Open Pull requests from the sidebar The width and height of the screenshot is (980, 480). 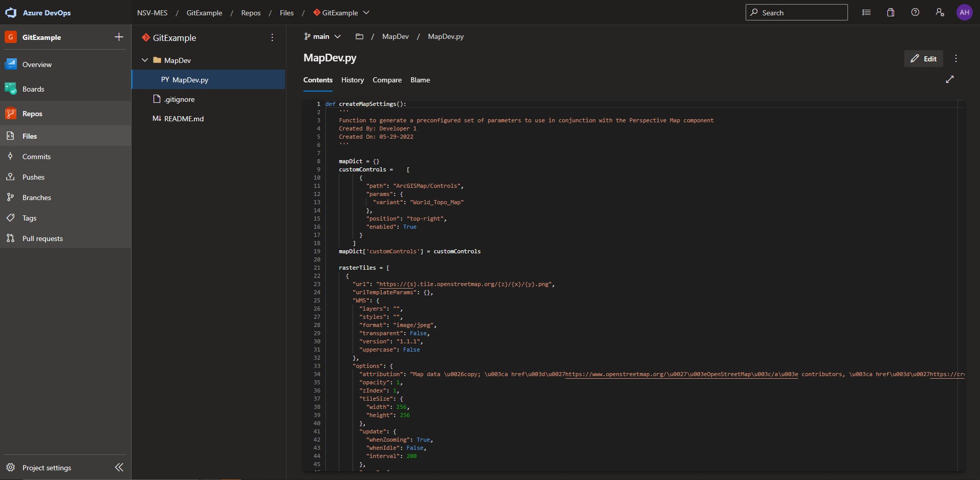[x=41, y=238]
